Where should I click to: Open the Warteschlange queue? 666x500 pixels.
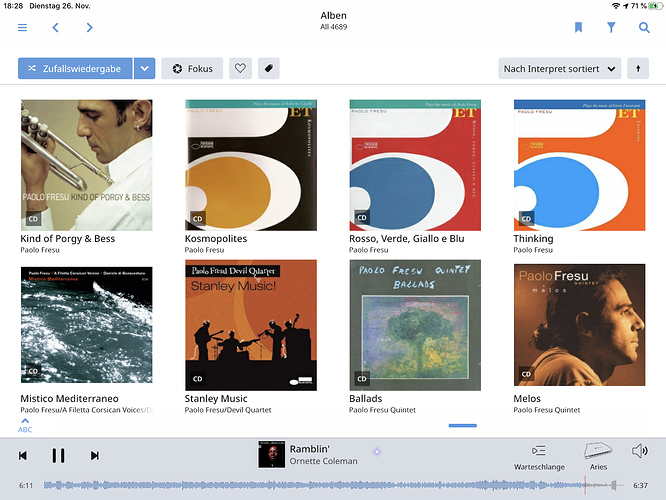point(539,457)
